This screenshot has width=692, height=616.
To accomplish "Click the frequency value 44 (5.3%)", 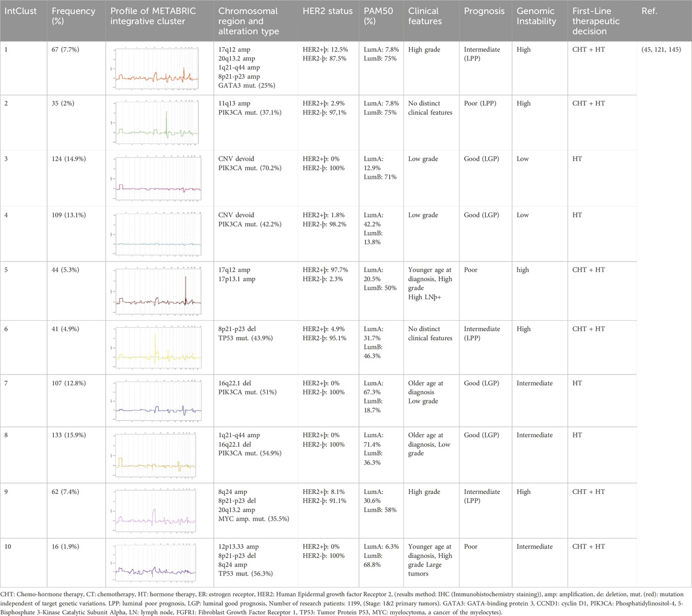I will click(x=65, y=270).
